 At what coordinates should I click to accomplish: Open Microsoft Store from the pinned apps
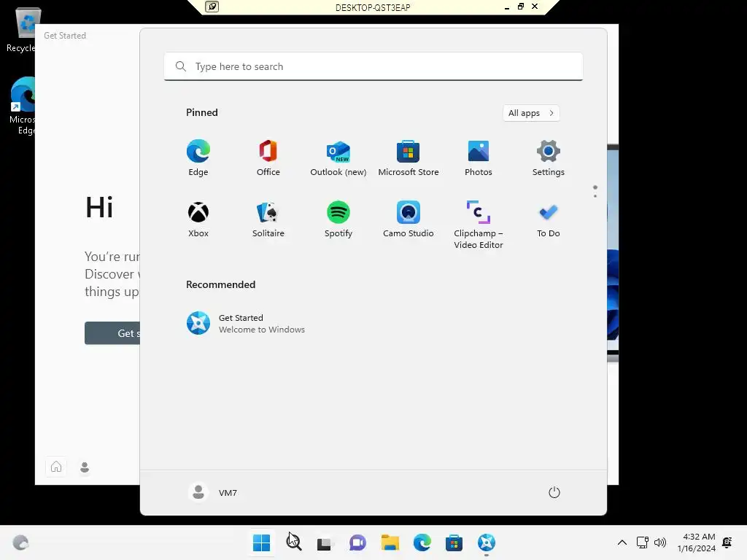click(x=409, y=157)
